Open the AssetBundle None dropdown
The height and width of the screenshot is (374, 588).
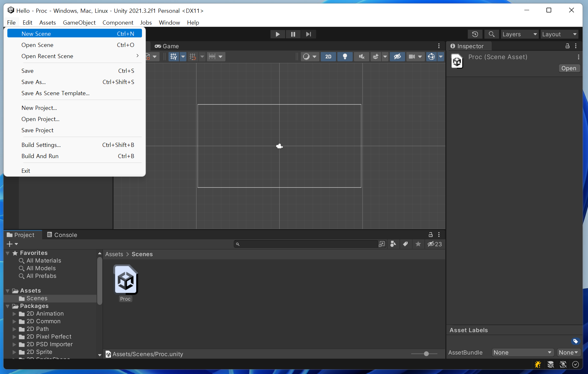pos(523,353)
